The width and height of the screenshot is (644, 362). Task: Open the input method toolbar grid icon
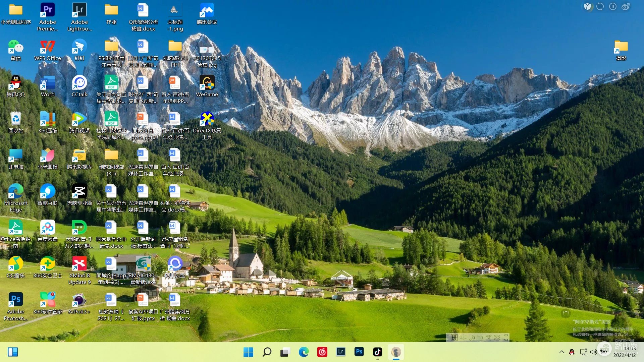tap(454, 337)
